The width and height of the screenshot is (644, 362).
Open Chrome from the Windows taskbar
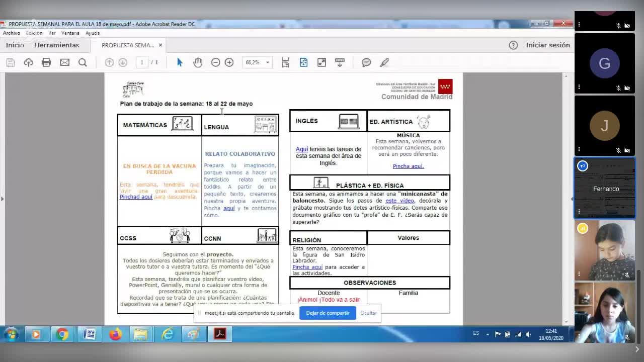[x=62, y=334]
